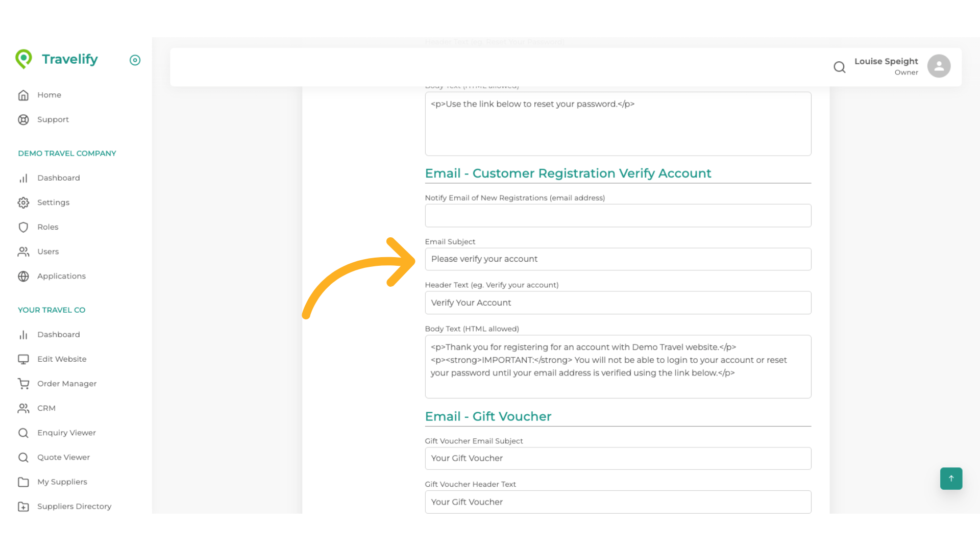This screenshot has height=551, width=980.
Task: Open the CRM page
Action: (x=46, y=408)
